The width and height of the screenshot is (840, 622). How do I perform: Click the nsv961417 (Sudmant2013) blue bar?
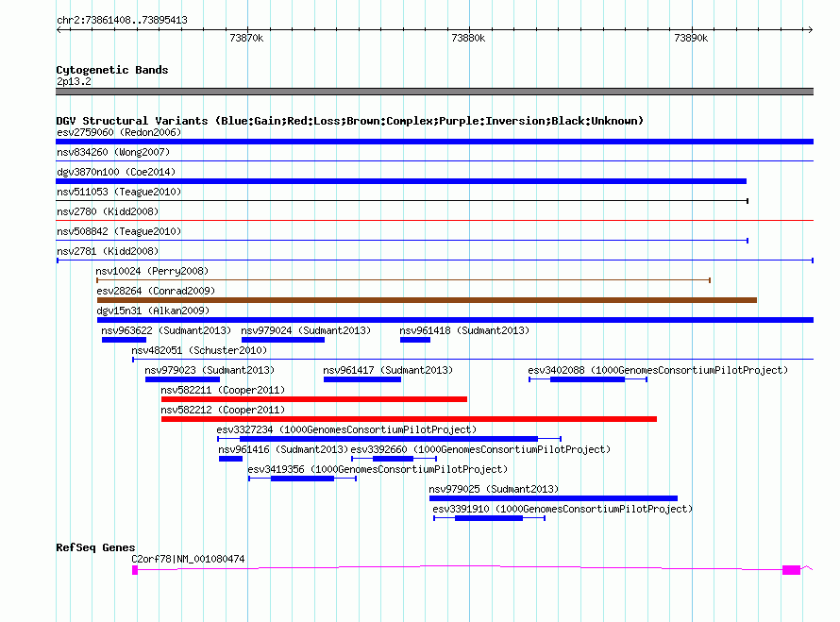point(362,379)
